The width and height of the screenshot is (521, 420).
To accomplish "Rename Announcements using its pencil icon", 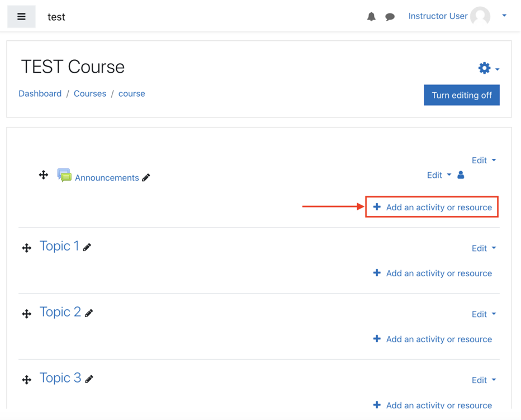I will (146, 177).
